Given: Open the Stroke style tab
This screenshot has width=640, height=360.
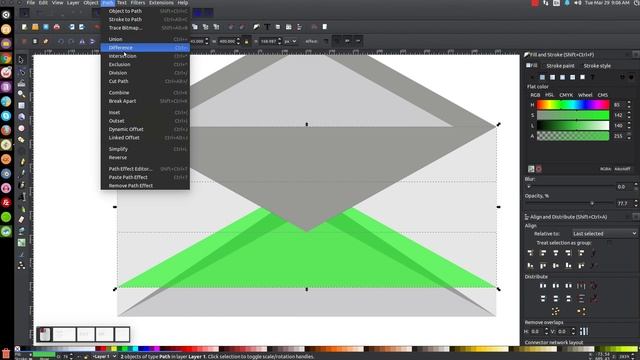Looking at the screenshot, I should [597, 66].
